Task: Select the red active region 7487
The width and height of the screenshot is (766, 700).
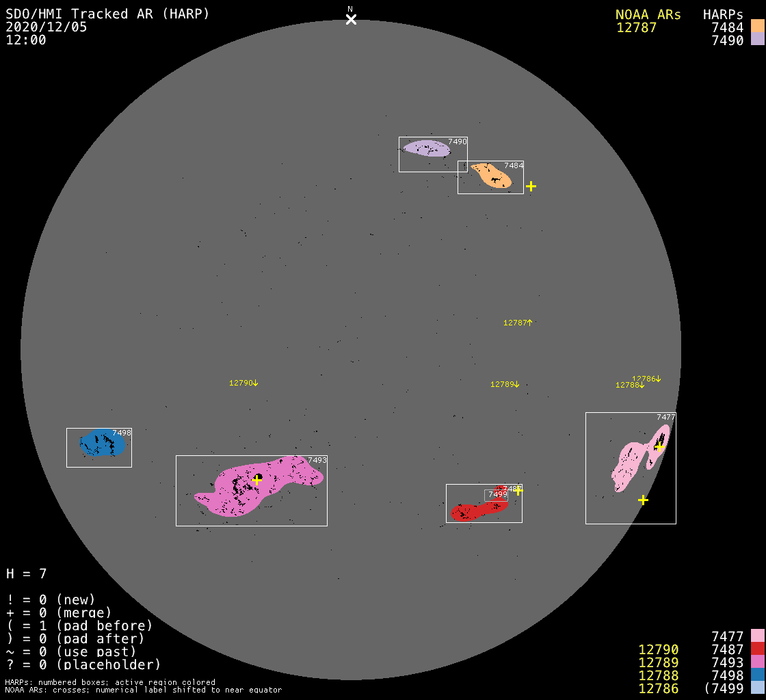Action: pos(471,511)
